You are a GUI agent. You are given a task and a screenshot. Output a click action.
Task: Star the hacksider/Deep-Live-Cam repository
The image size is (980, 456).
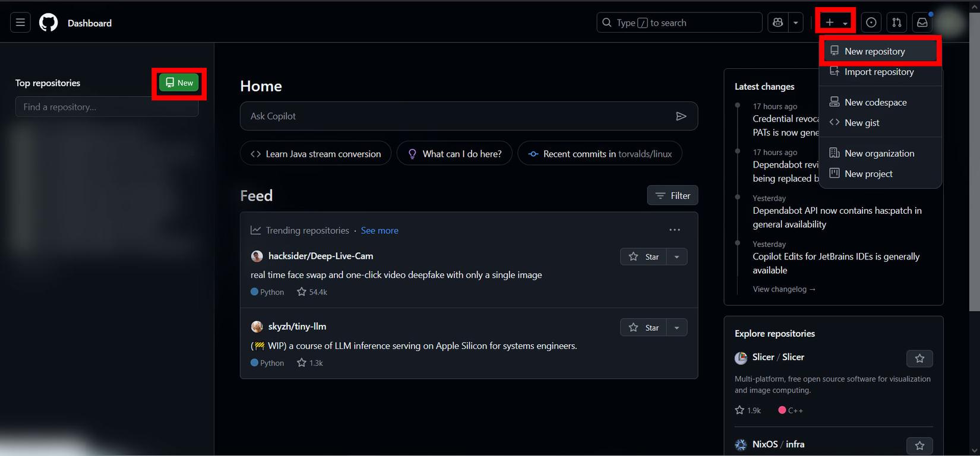(x=644, y=256)
